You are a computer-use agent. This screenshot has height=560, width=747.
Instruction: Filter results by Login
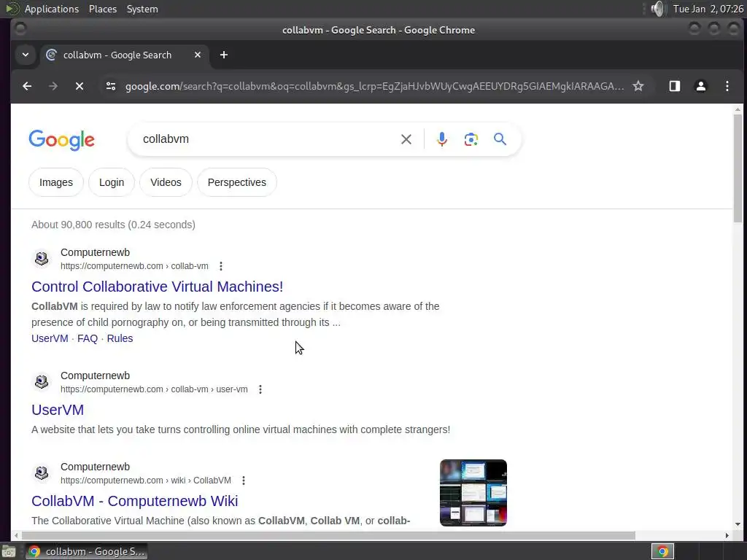click(x=112, y=182)
